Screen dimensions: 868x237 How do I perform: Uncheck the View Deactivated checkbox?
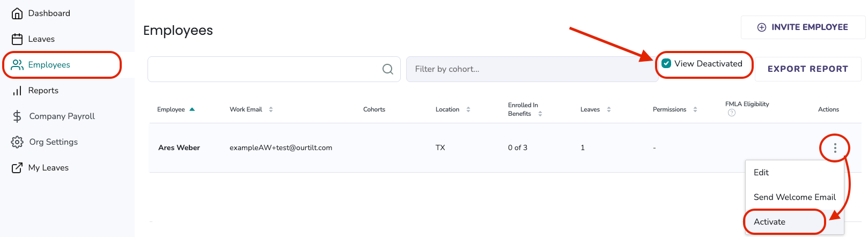(666, 63)
